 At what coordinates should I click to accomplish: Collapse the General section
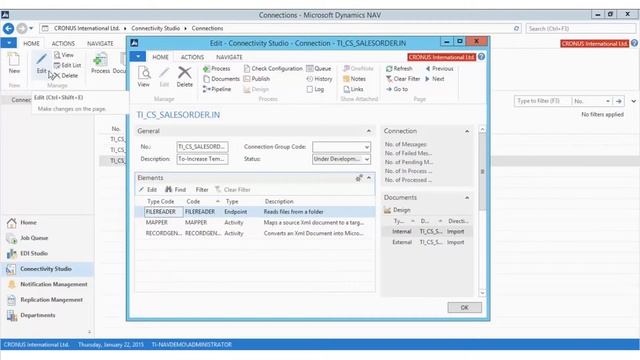[369, 131]
